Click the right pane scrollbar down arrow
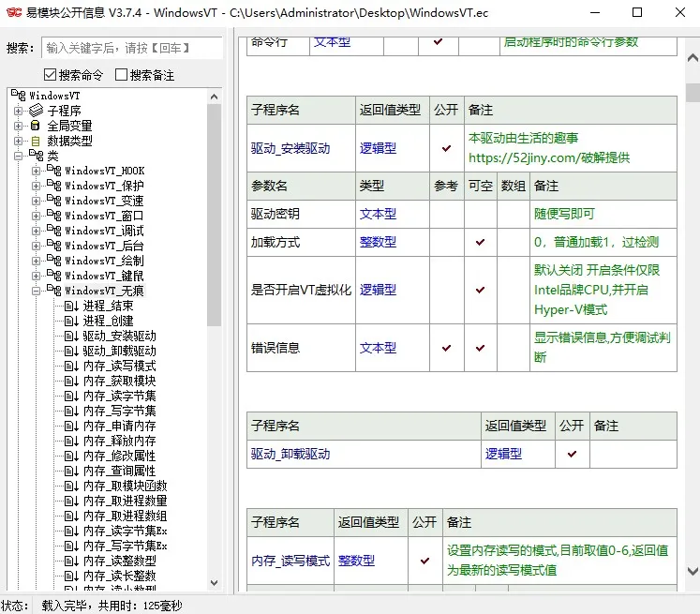700x614 pixels. pos(692,570)
